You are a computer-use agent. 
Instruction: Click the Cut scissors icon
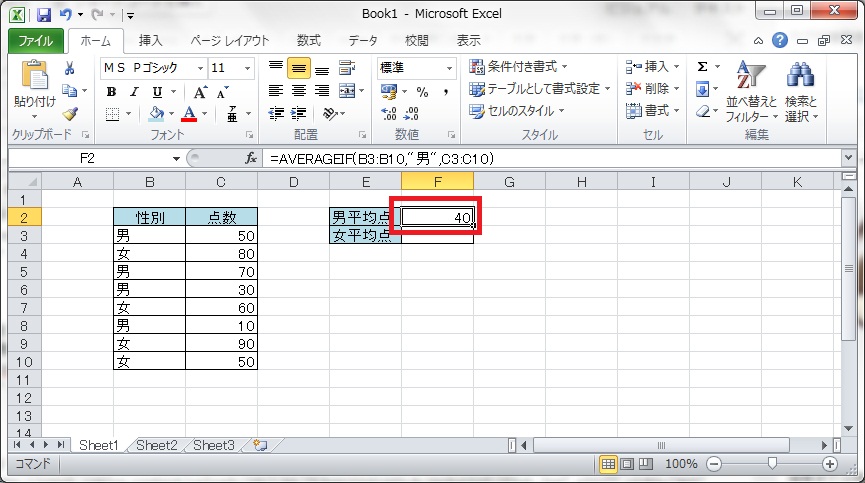pyautogui.click(x=70, y=68)
